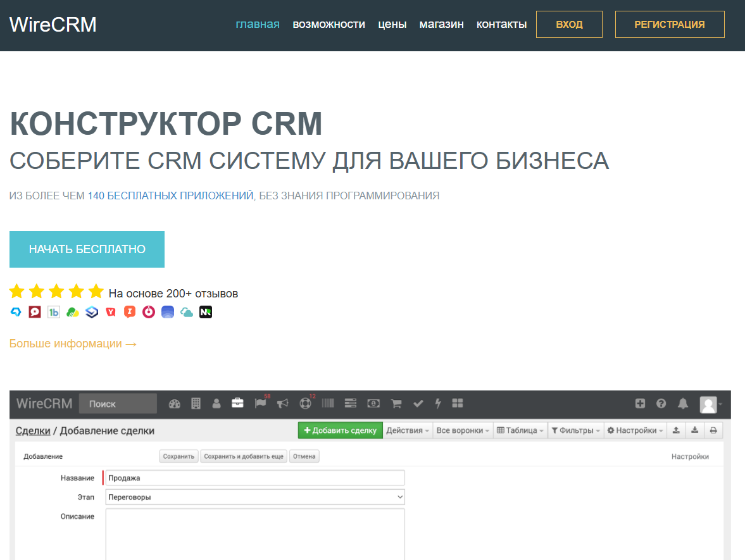745x560 pixels.
Task: Follow the Больше информации link
Action: tap(73, 344)
